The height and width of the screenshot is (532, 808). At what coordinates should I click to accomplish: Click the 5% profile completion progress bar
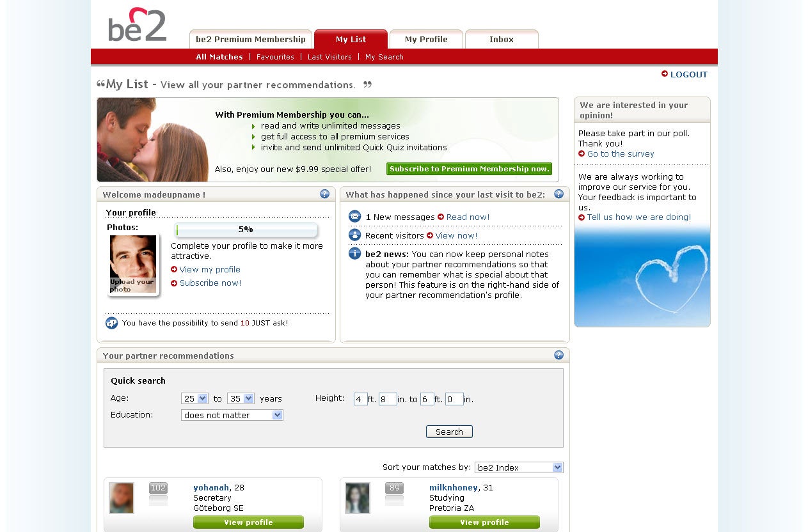point(246,230)
